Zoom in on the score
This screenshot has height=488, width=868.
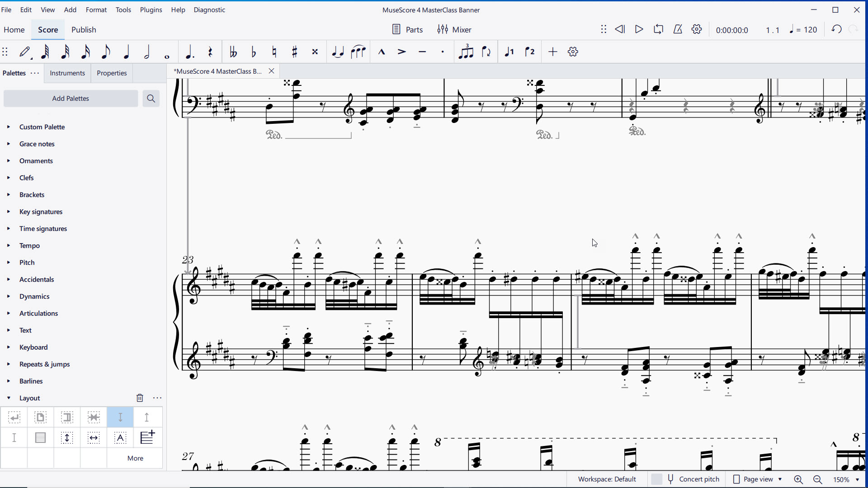pos(798,479)
